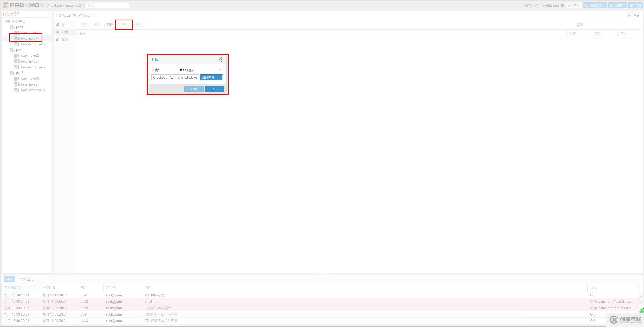The width and height of the screenshot is (644, 327).
Task: Select the 内容 content tab
Action: click(x=65, y=32)
